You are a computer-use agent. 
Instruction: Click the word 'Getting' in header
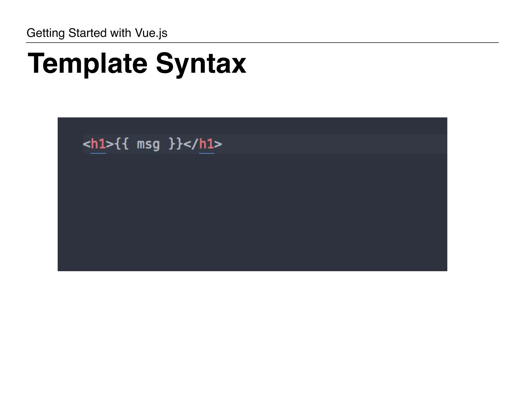(45, 33)
